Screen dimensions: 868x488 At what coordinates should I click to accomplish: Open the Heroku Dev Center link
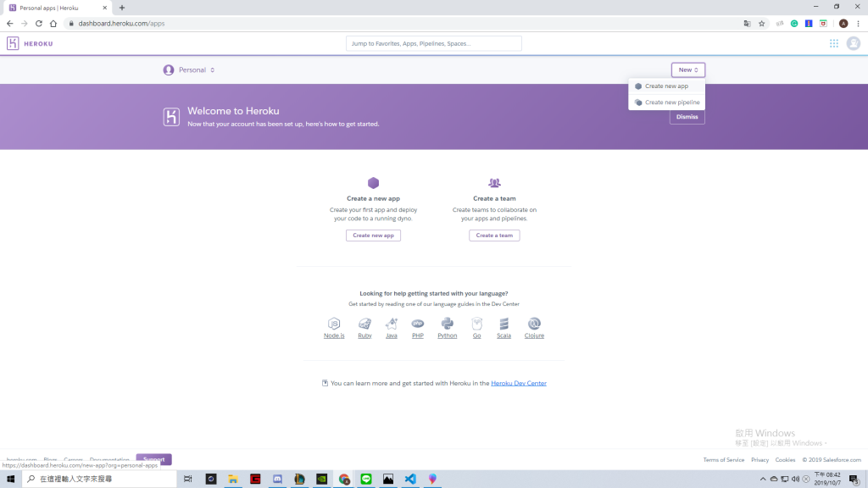pyautogui.click(x=519, y=383)
